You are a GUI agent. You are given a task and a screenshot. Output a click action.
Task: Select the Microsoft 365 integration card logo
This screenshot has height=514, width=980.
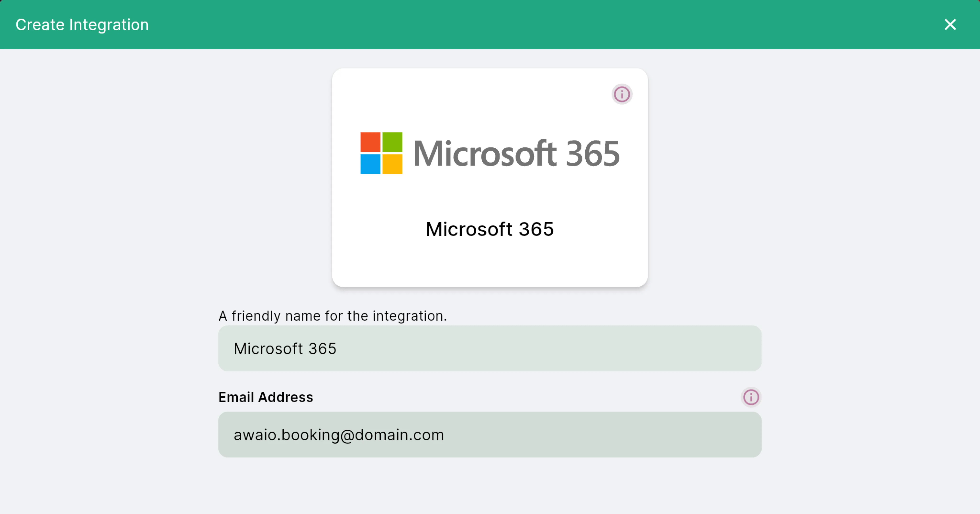pos(490,153)
